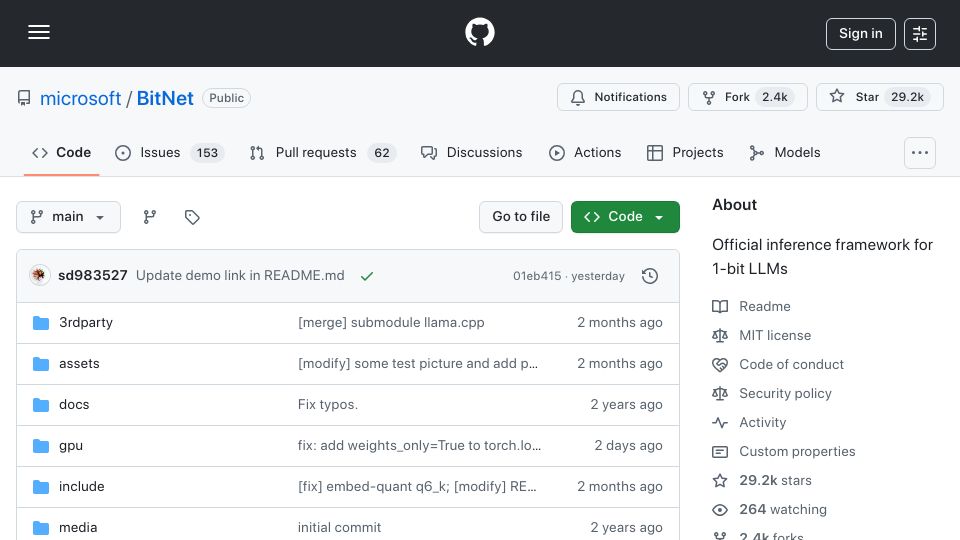The image size is (960, 540).
Task: Expand the green Code dropdown
Action: (625, 217)
